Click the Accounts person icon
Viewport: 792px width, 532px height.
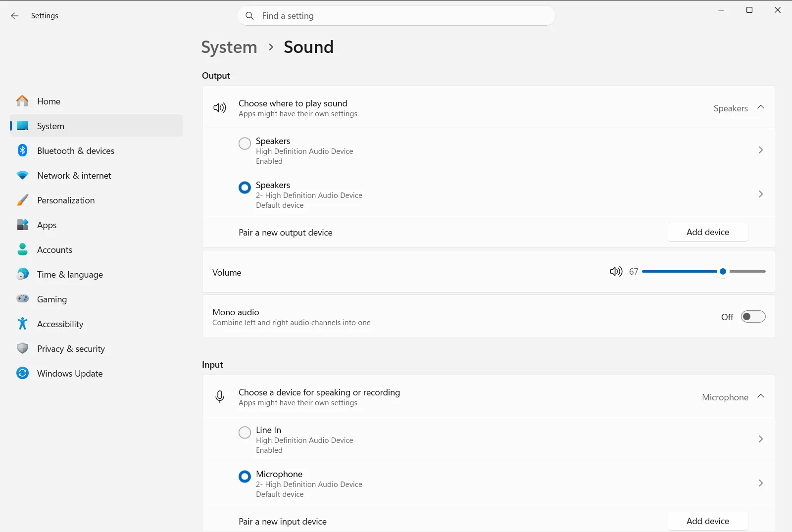coord(22,249)
